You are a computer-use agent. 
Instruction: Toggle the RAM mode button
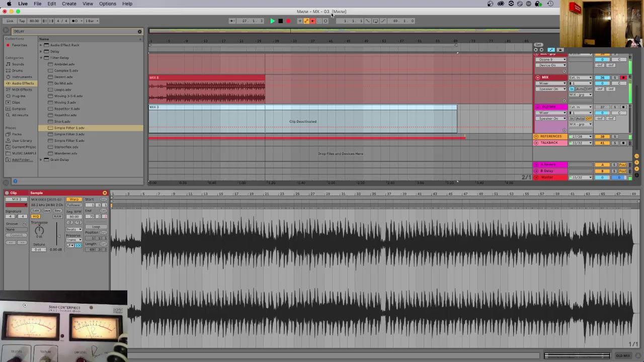57,216
